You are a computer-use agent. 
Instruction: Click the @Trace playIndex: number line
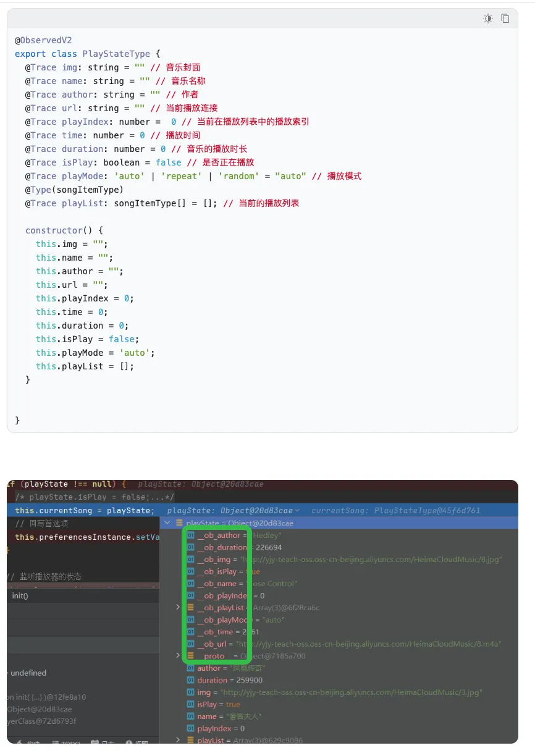[167, 122]
